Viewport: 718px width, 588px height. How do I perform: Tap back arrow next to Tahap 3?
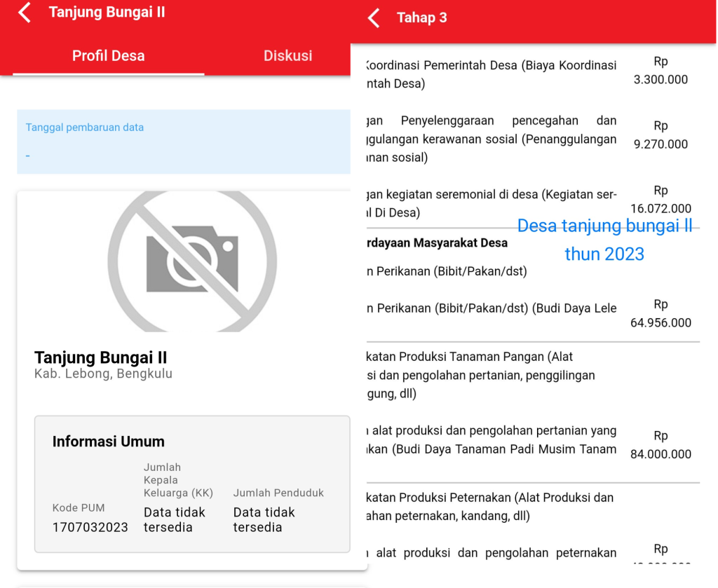[374, 18]
